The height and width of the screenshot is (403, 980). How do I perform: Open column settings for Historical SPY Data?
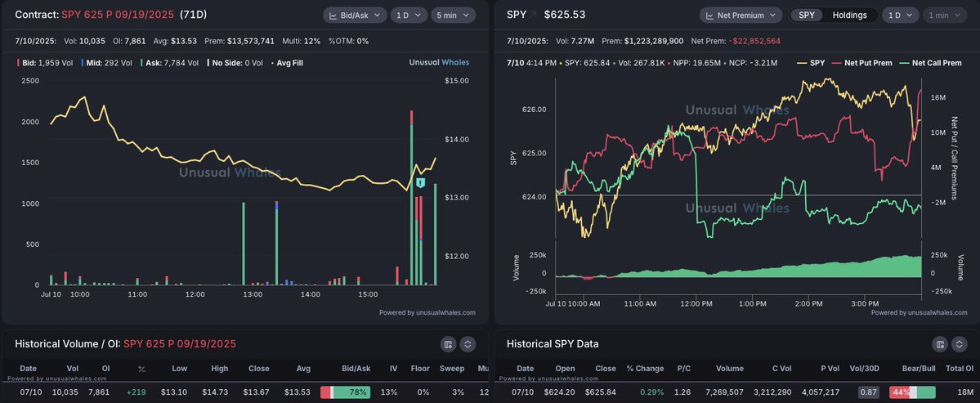[939, 344]
